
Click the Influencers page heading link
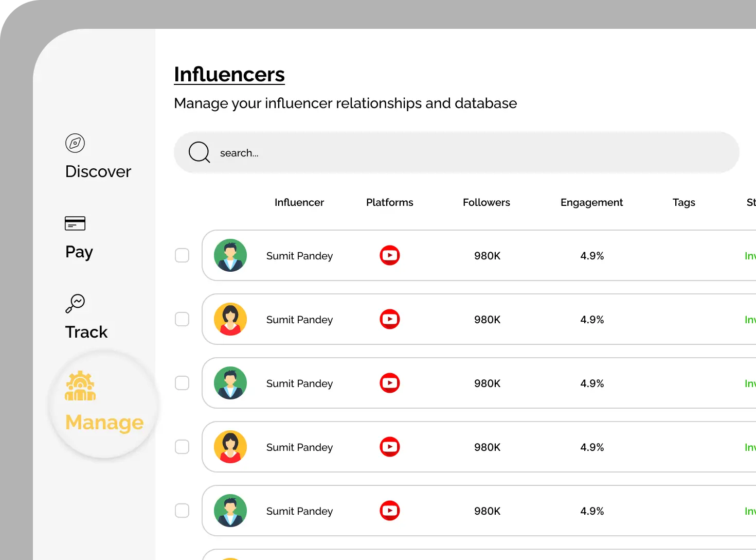[x=229, y=75]
